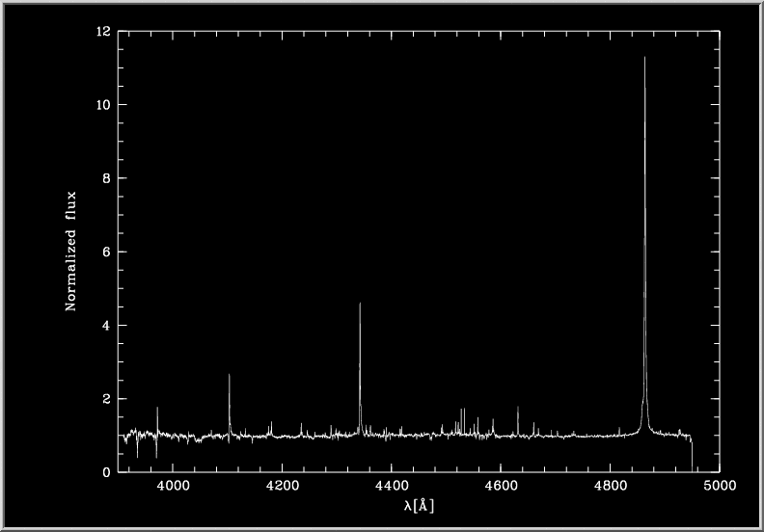The width and height of the screenshot is (764, 532).
Task: Click the 4200 x-axis tick label
Action: point(282,488)
